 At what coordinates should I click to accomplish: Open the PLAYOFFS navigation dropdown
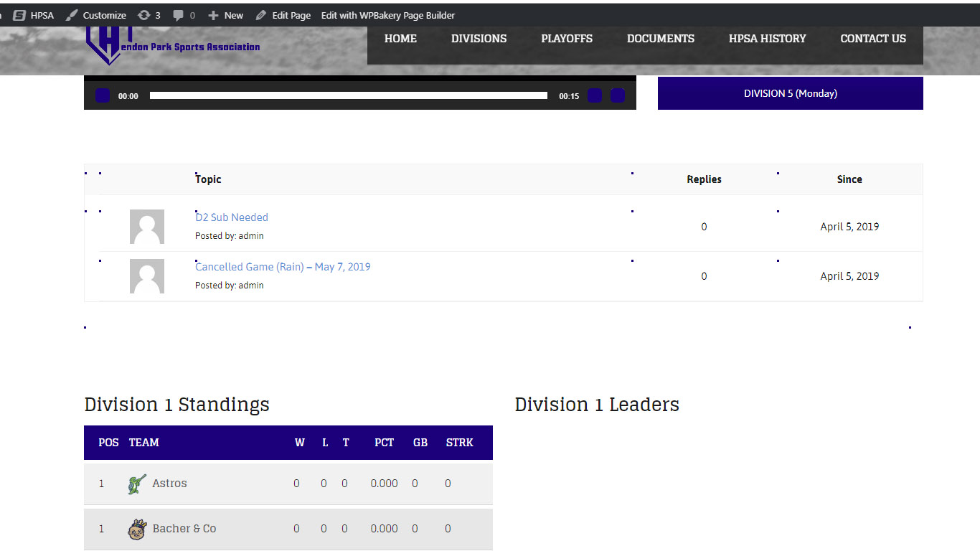[567, 38]
